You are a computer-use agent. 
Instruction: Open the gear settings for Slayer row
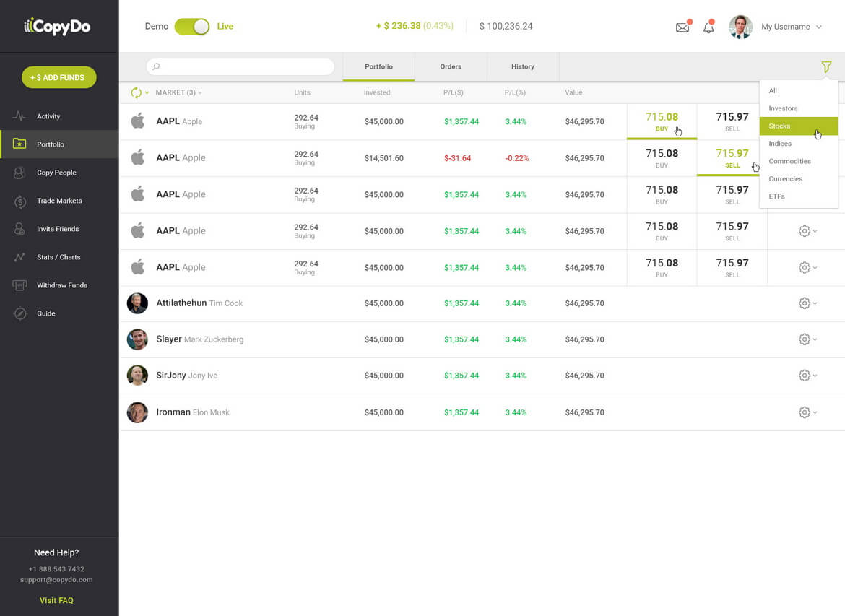click(805, 339)
